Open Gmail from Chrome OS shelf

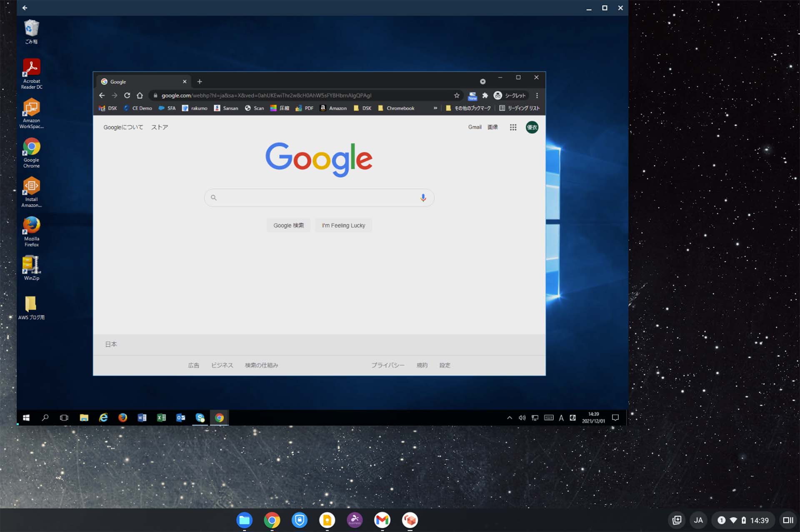382,520
